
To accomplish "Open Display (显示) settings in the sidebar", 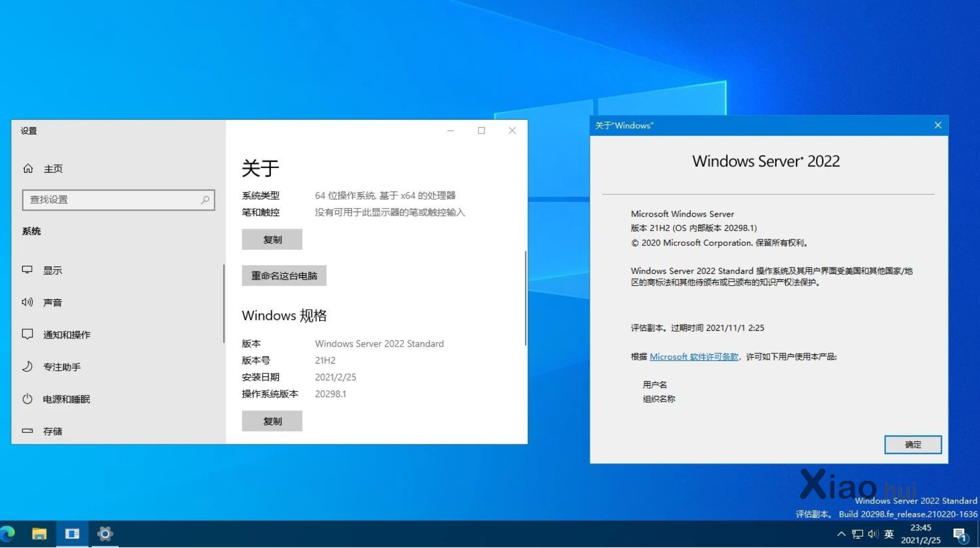I will 52,270.
